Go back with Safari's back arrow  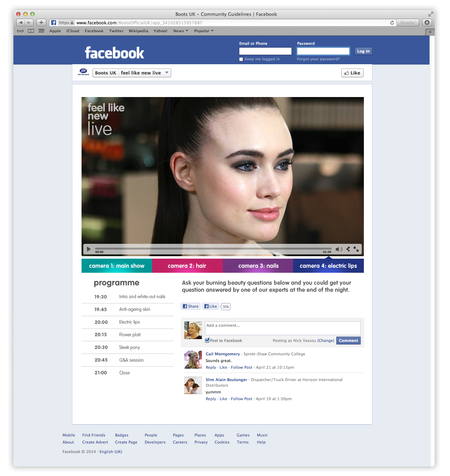21,23
